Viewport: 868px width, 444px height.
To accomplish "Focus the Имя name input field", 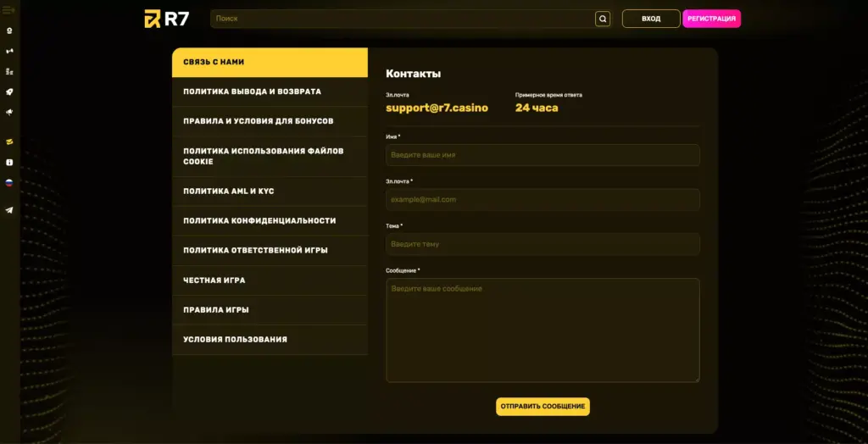I will [x=542, y=155].
